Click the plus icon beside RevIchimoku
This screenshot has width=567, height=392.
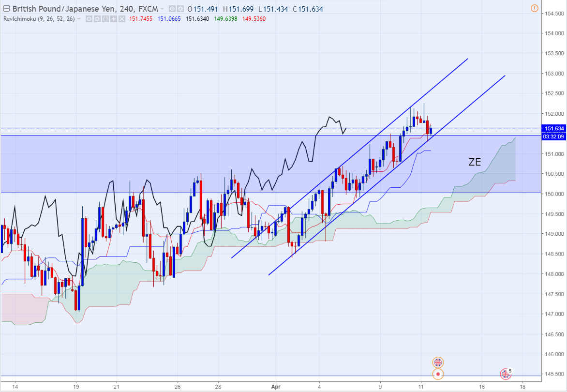pyautogui.click(x=114, y=19)
